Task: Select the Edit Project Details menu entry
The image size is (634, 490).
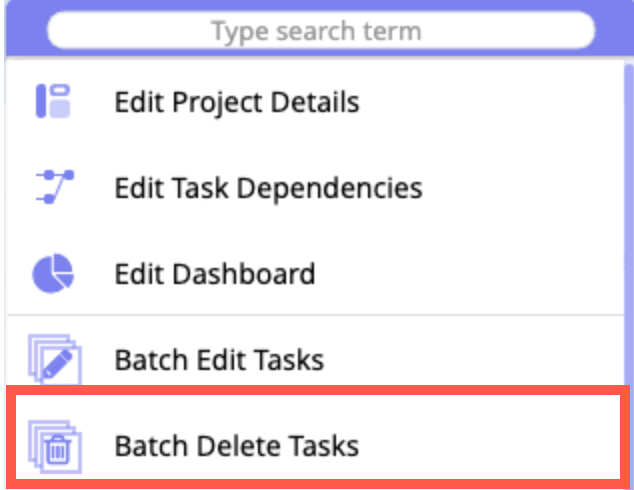Action: [x=236, y=101]
